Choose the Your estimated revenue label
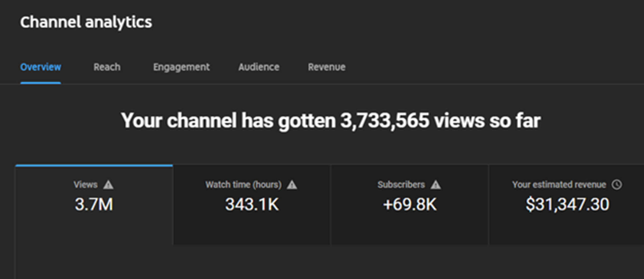Screen dimensions: 644x279 pos(559,185)
